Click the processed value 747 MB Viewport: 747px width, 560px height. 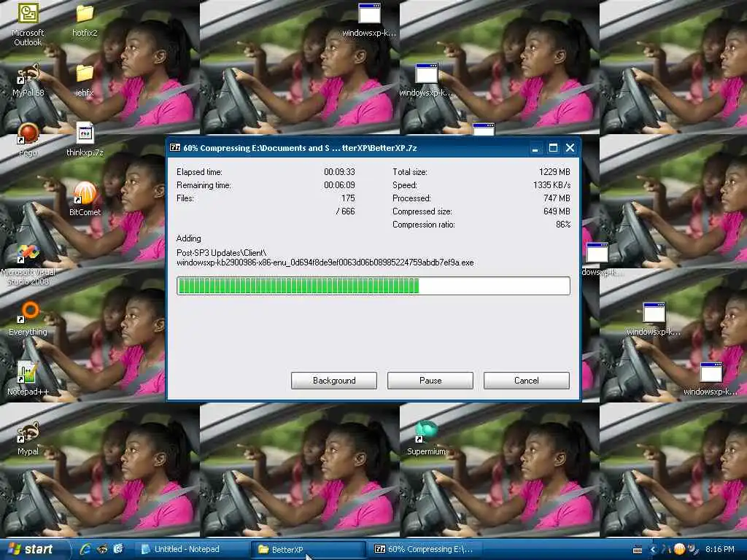(x=557, y=198)
